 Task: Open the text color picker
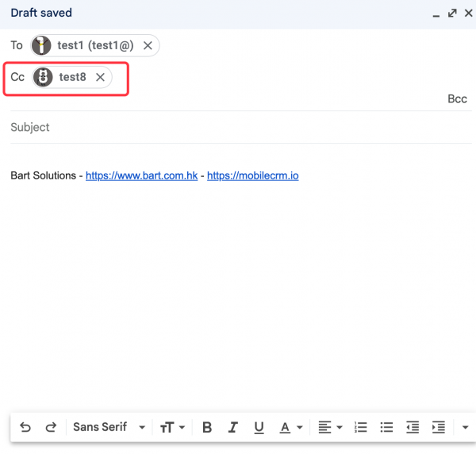pyautogui.click(x=290, y=428)
